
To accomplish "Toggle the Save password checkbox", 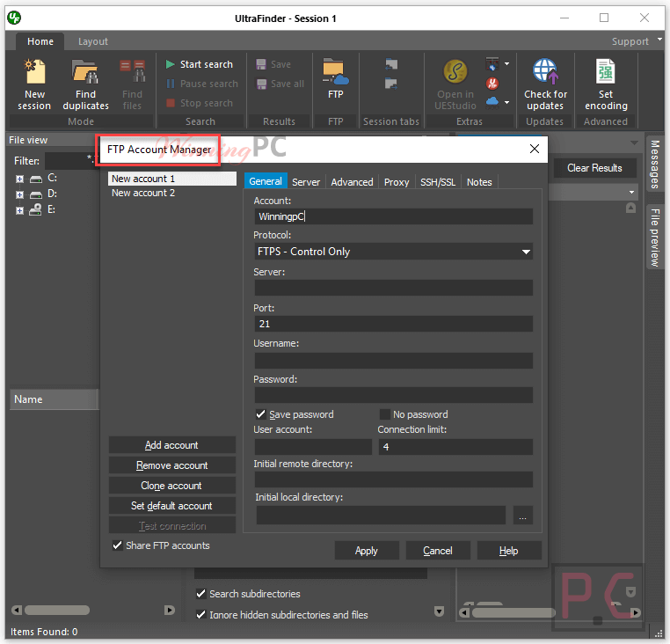I will click(260, 414).
